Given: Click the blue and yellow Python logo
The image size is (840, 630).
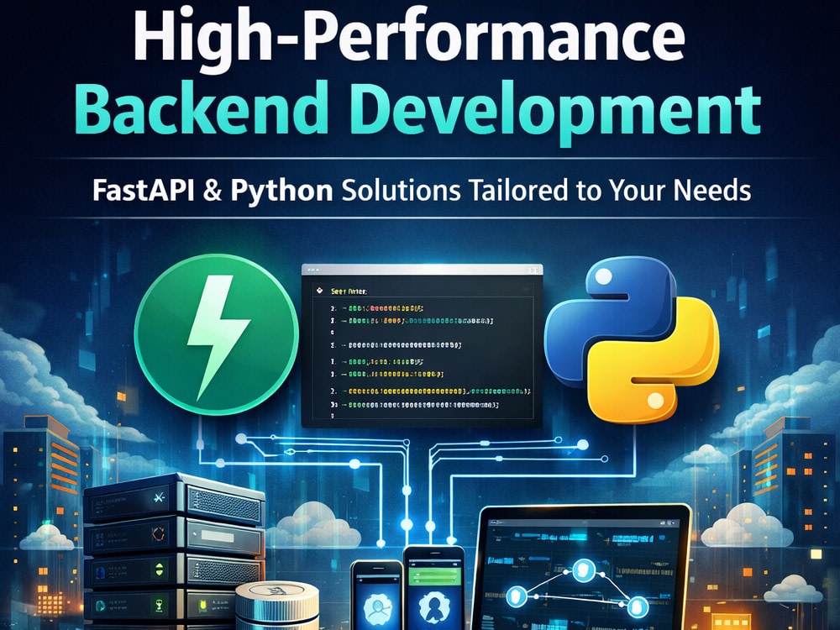Looking at the screenshot, I should pyautogui.click(x=632, y=339).
